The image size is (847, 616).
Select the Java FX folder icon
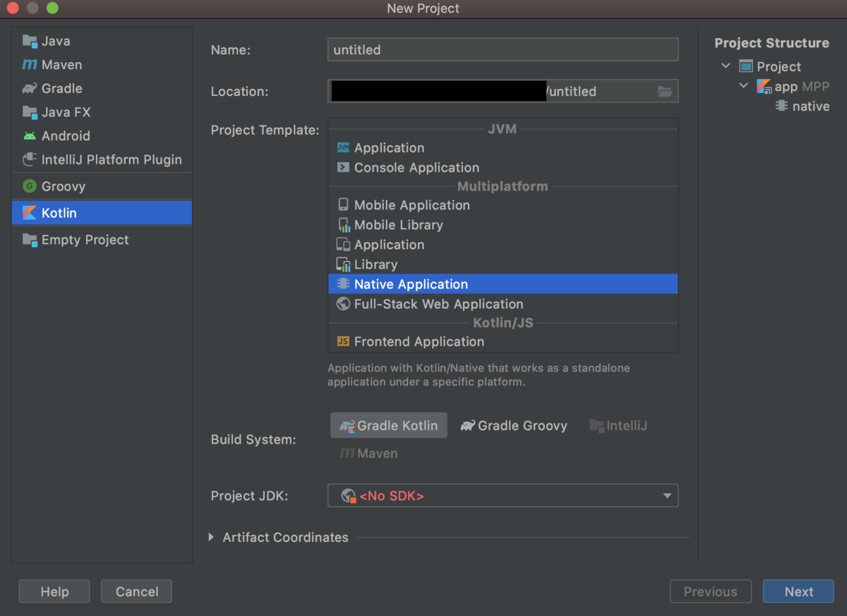pos(30,112)
